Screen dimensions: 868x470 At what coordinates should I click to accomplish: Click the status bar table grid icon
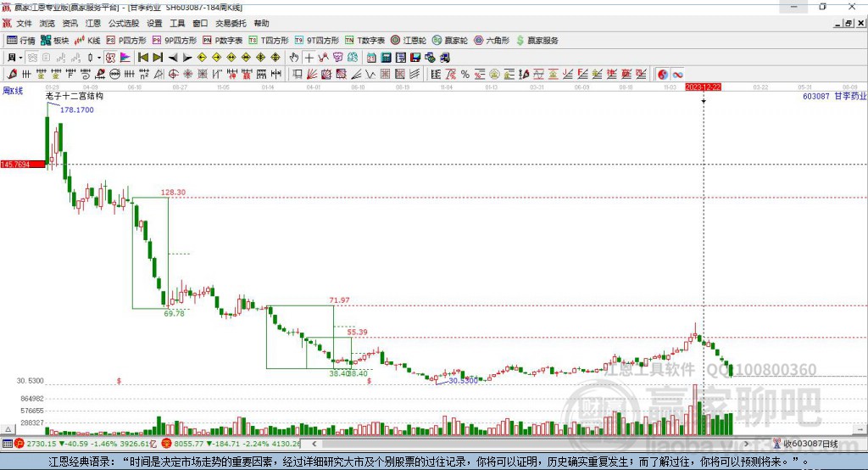[7, 444]
